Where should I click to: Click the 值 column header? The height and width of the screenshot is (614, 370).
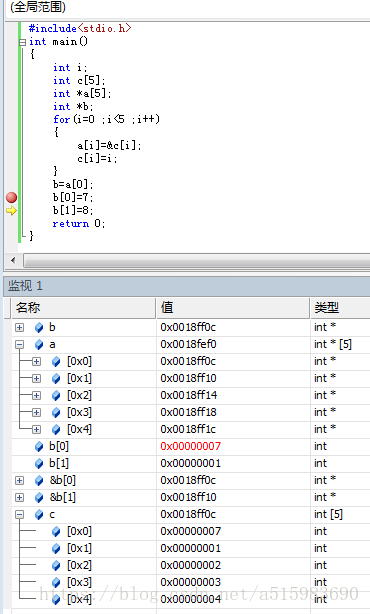(233, 307)
